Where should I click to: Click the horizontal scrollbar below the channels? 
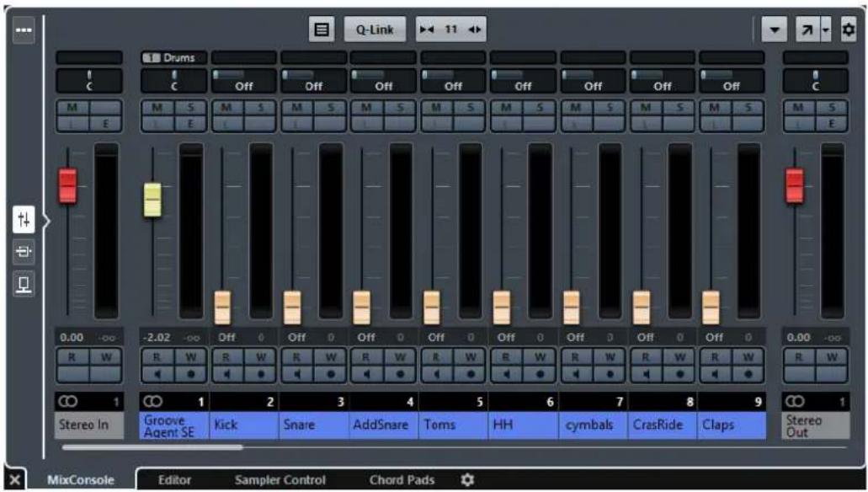tap(152, 447)
